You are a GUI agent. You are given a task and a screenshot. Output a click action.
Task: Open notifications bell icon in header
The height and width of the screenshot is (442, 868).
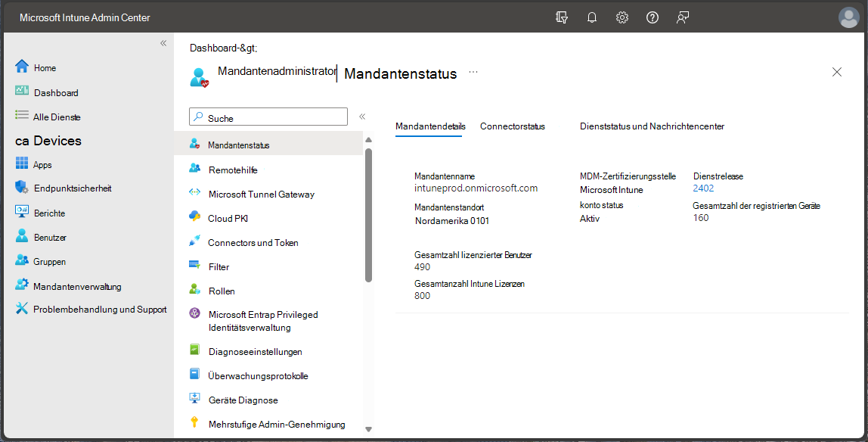pyautogui.click(x=592, y=17)
